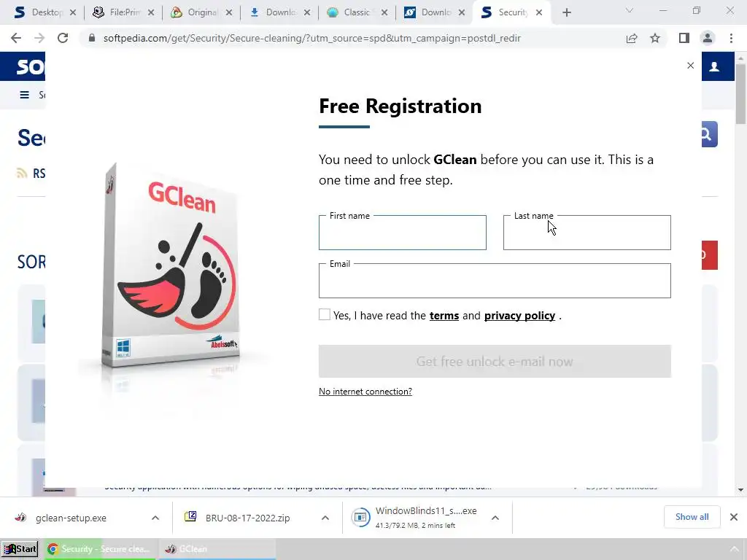Screen dimensions: 747x560
Task: Open the Chrome profile avatar icon
Action: (x=708, y=38)
